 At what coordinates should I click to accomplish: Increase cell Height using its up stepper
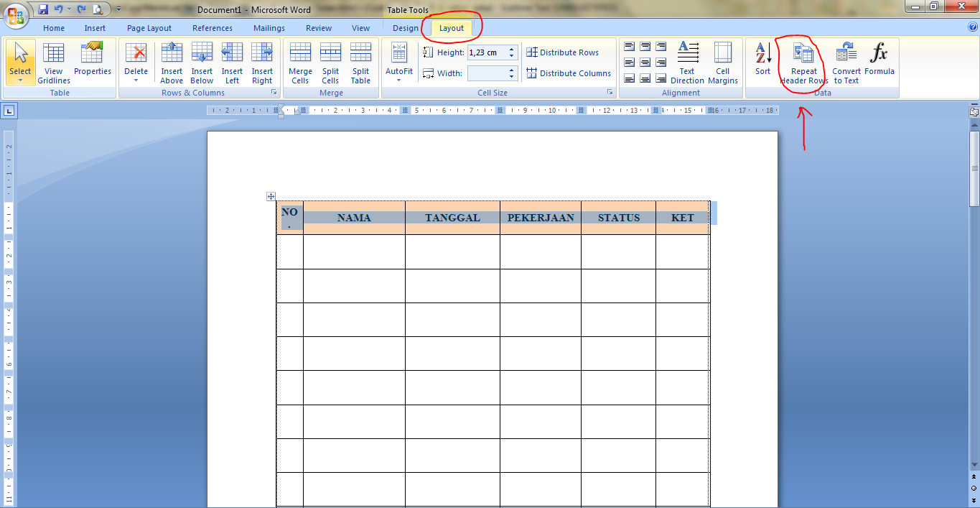[x=512, y=48]
